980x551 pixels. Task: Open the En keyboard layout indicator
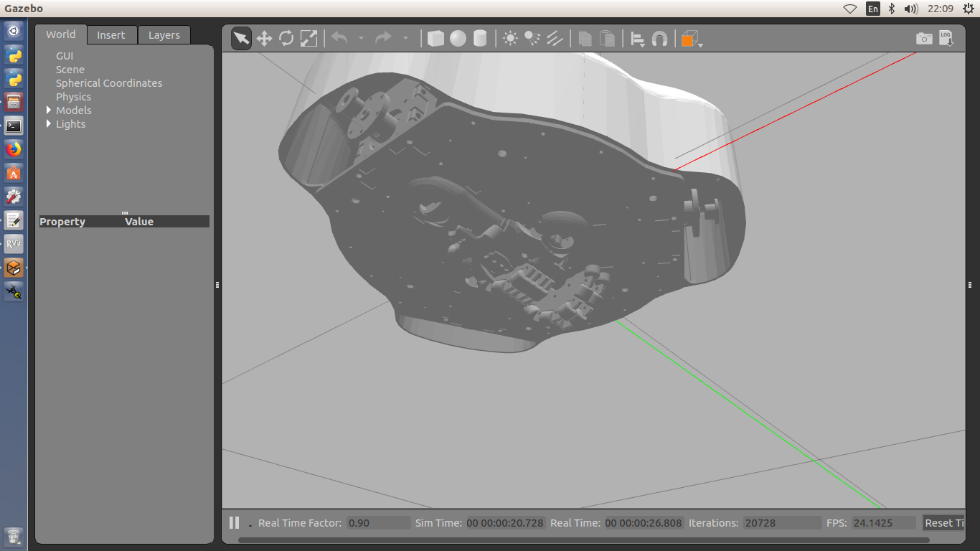872,9
